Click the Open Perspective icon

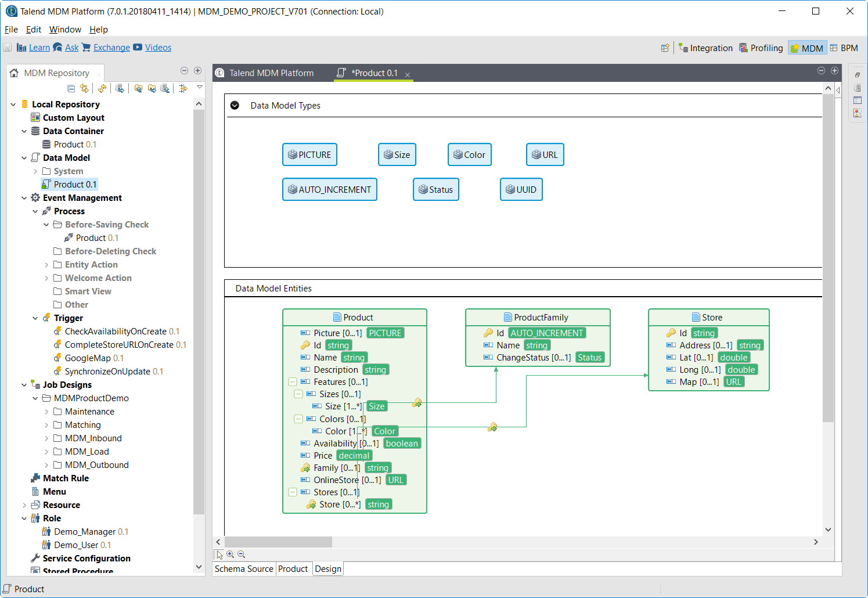pos(665,48)
